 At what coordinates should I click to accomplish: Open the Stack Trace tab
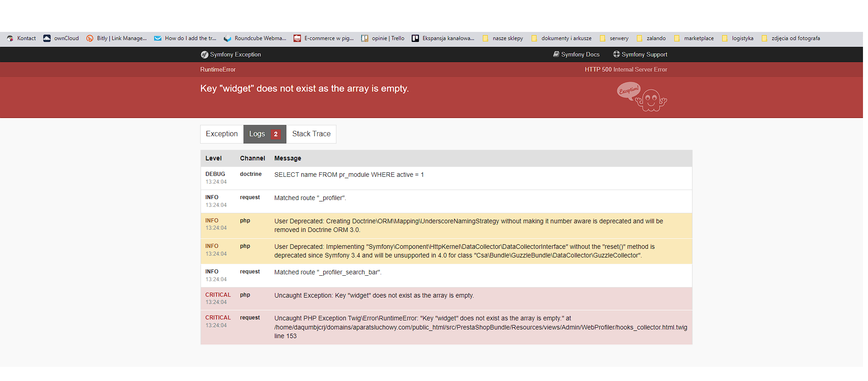coord(311,134)
